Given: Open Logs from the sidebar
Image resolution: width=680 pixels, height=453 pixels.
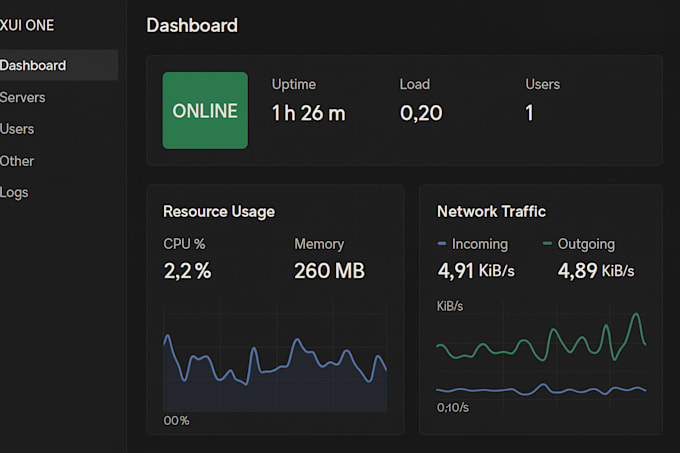Looking at the screenshot, I should coord(15,192).
